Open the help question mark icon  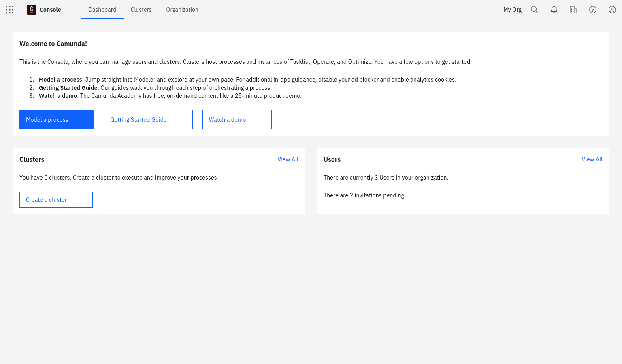click(x=593, y=10)
